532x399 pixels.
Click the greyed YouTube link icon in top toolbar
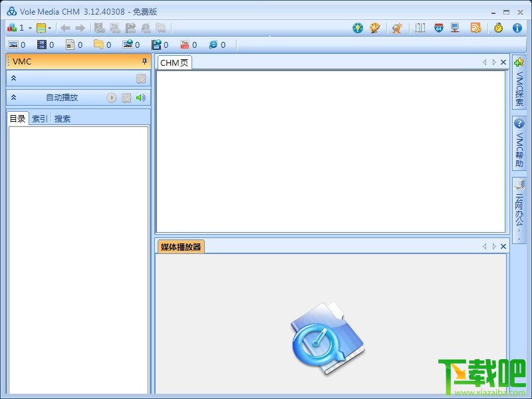tap(115, 28)
